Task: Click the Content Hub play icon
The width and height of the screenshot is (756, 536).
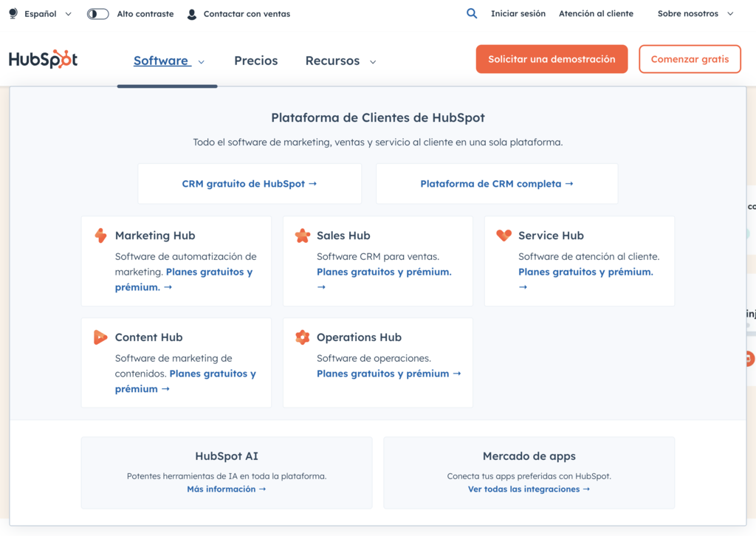Action: coord(100,337)
